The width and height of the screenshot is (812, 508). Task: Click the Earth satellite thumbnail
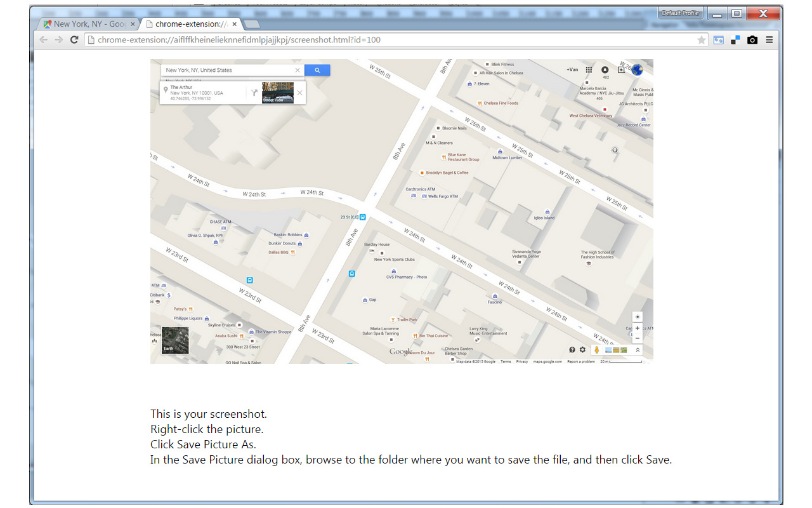coord(175,340)
